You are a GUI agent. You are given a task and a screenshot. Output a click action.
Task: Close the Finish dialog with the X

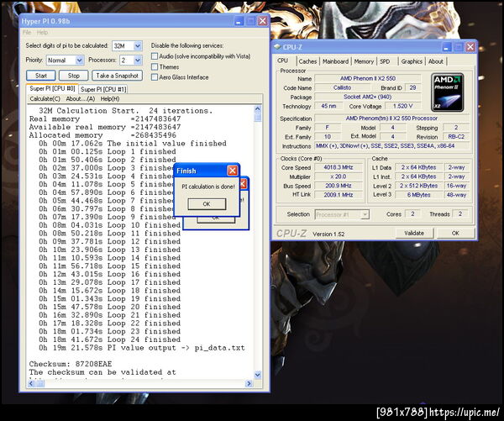[232, 171]
